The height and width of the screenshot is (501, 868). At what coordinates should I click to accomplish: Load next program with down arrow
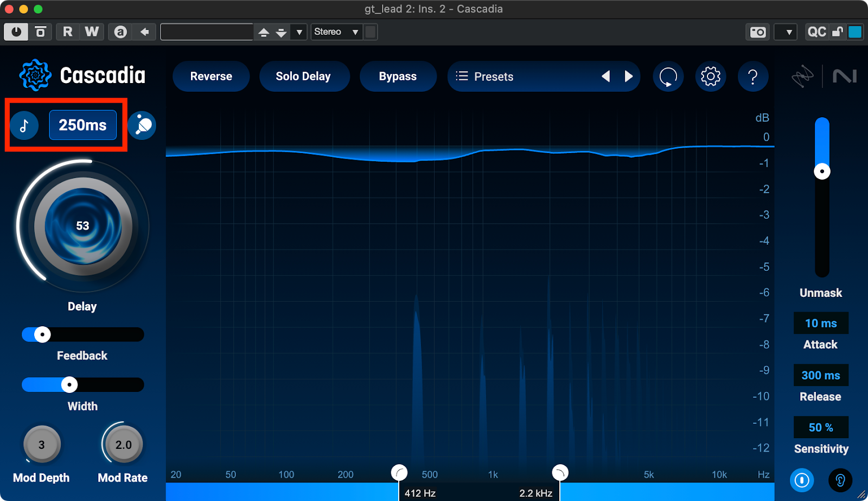[281, 33]
